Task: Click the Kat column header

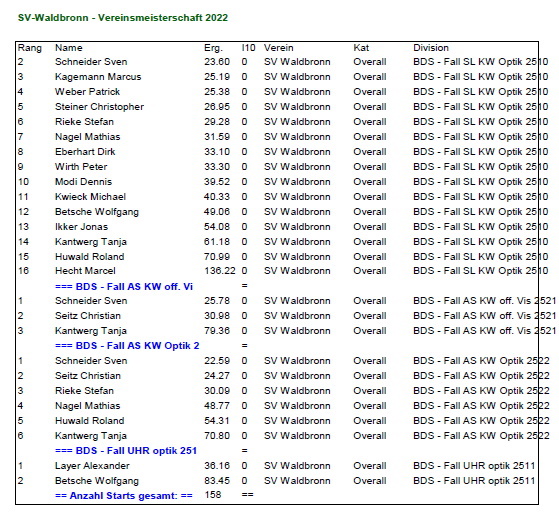Action: coord(361,48)
